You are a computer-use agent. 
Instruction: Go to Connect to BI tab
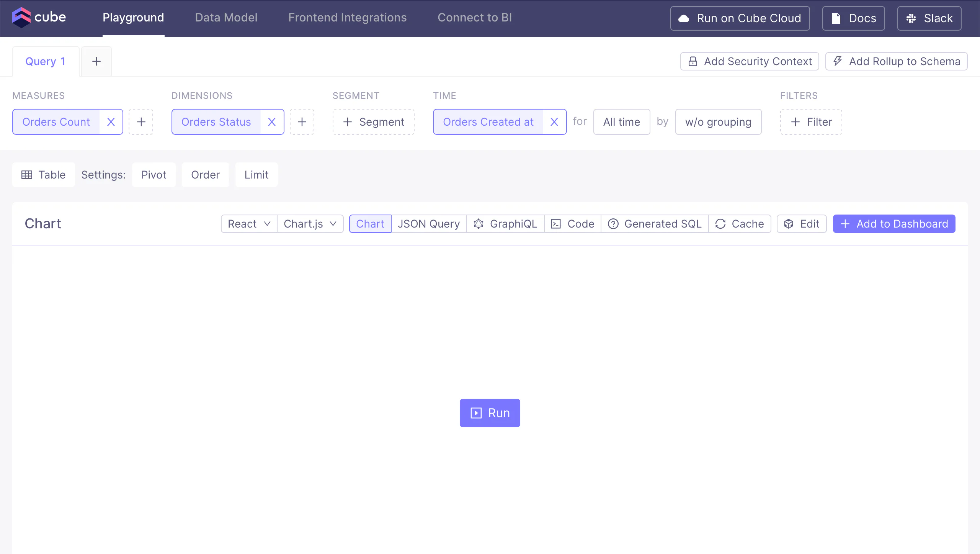tap(474, 18)
